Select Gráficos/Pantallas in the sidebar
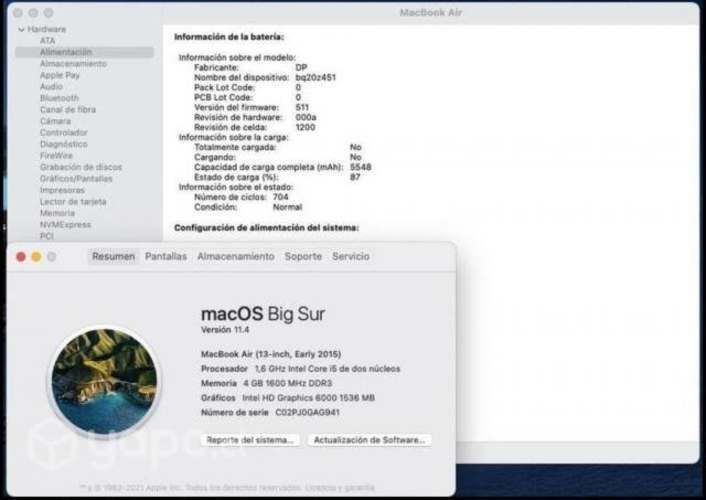Image resolution: width=706 pixels, height=500 pixels. 76,179
